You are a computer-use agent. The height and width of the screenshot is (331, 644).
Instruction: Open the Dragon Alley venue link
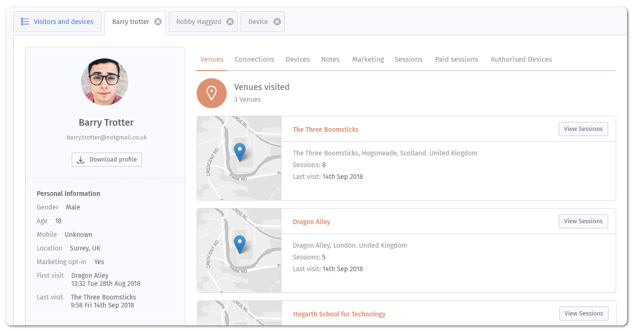pos(311,221)
